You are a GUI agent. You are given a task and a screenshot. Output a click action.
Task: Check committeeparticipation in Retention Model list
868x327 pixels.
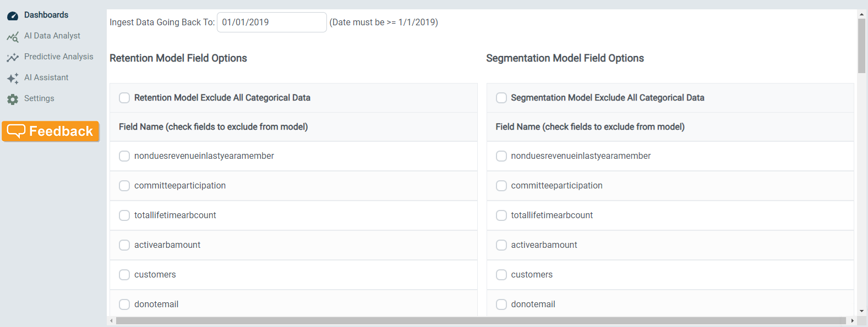[124, 186]
